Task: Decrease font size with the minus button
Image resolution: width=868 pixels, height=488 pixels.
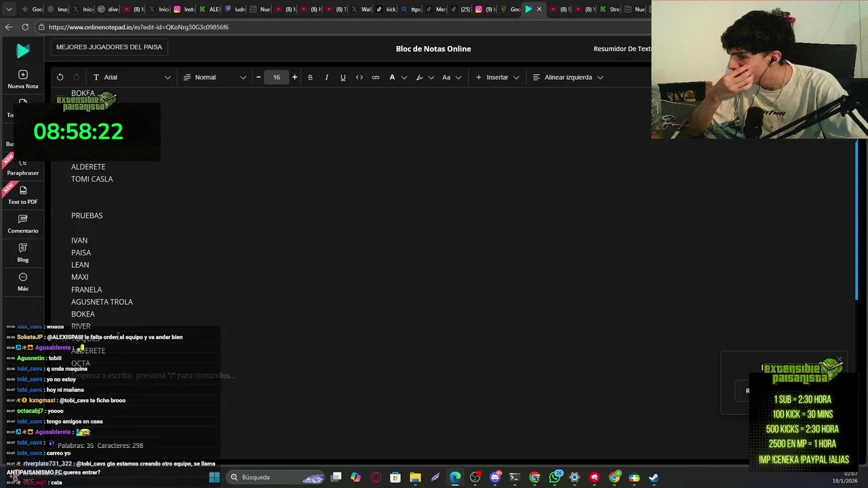Action: [258, 77]
